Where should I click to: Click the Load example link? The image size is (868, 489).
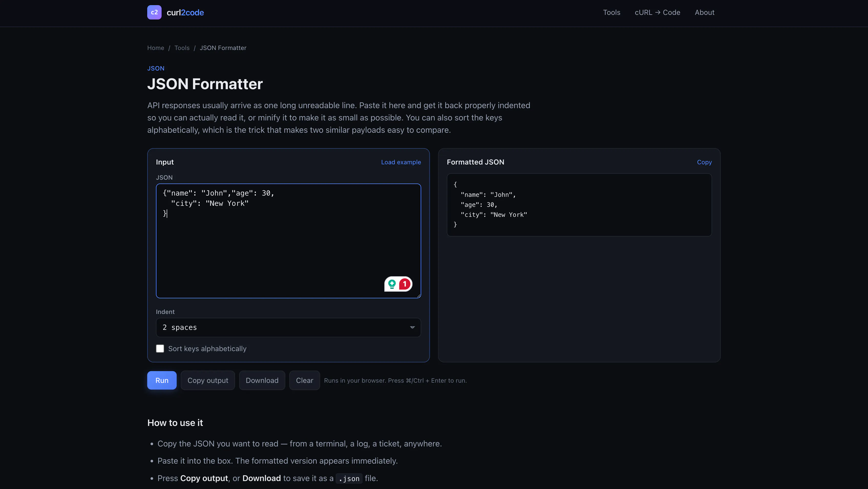pyautogui.click(x=401, y=162)
